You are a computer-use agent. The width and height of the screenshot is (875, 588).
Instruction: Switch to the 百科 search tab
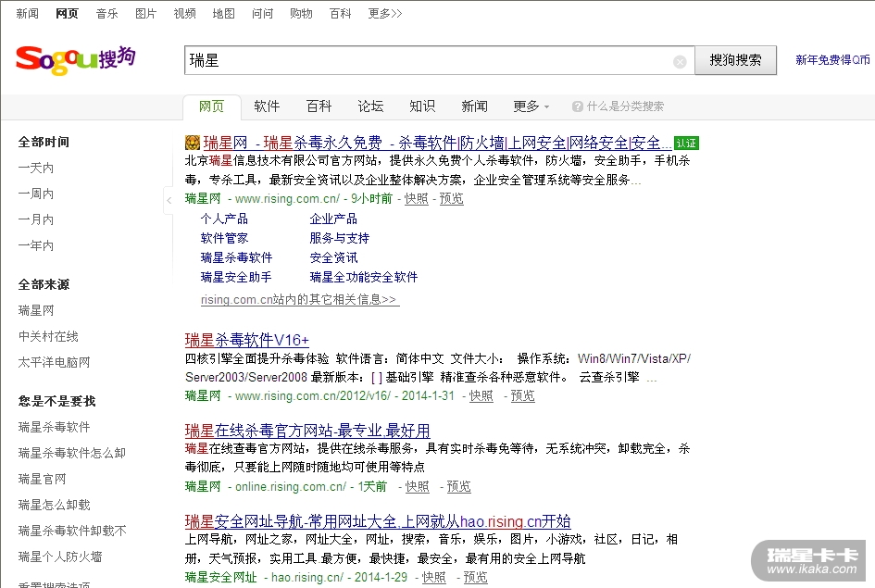[x=319, y=106]
